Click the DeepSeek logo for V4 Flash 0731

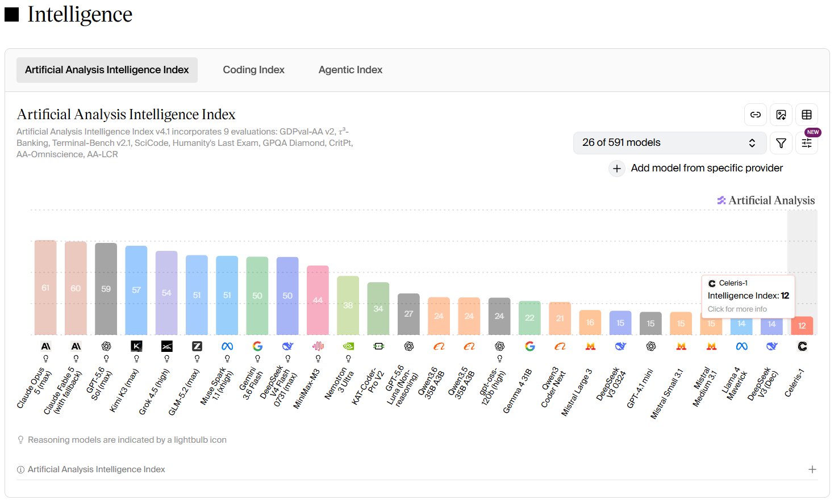tap(288, 346)
